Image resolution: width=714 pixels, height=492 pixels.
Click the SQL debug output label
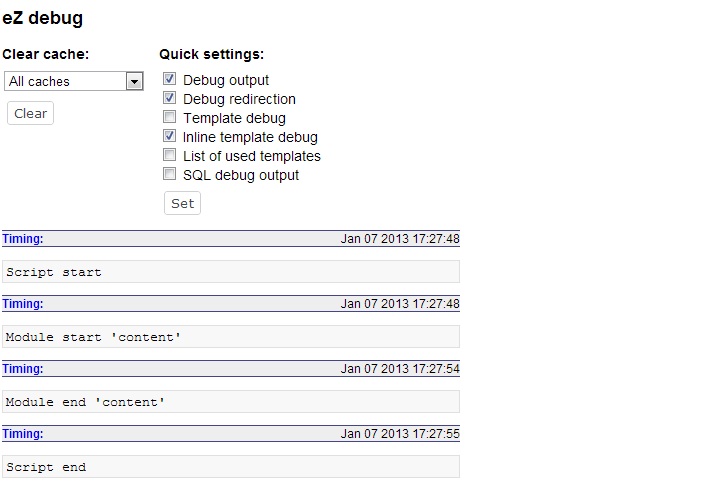(241, 175)
